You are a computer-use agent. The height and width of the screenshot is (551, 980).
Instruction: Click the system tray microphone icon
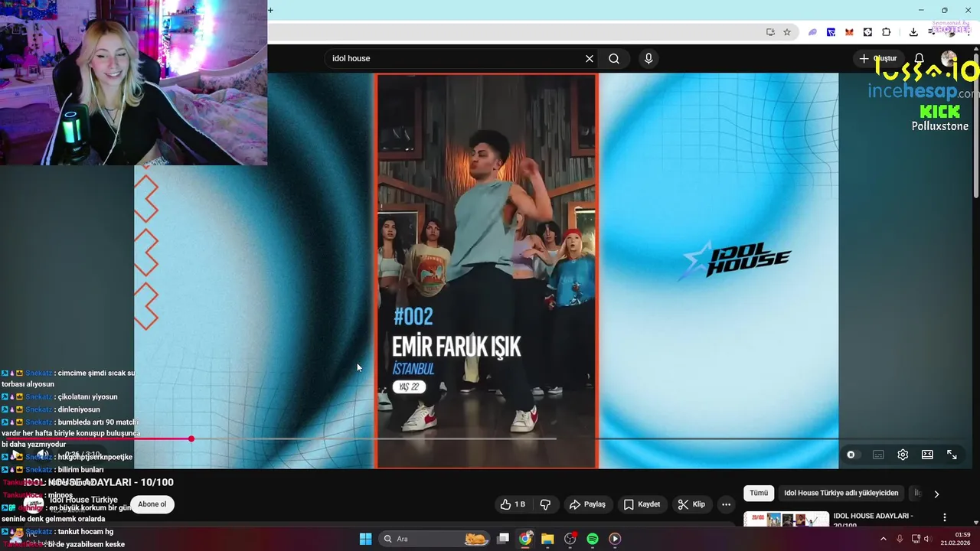900,539
